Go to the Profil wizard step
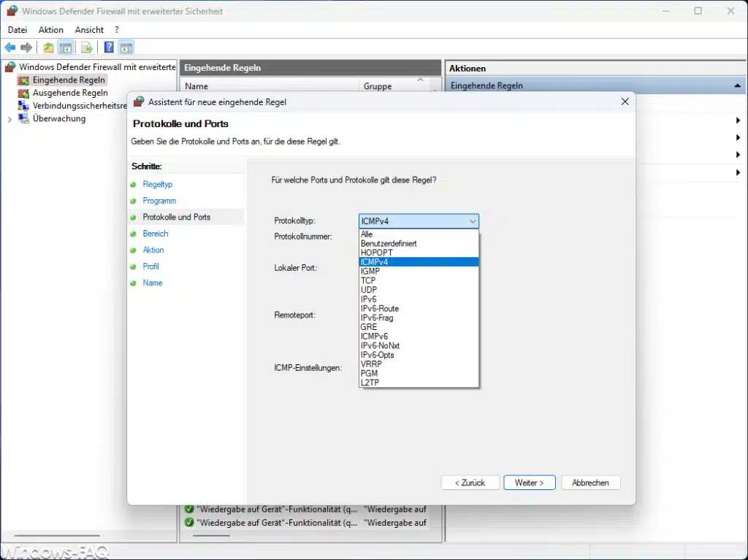The height and width of the screenshot is (560, 748). (x=150, y=266)
